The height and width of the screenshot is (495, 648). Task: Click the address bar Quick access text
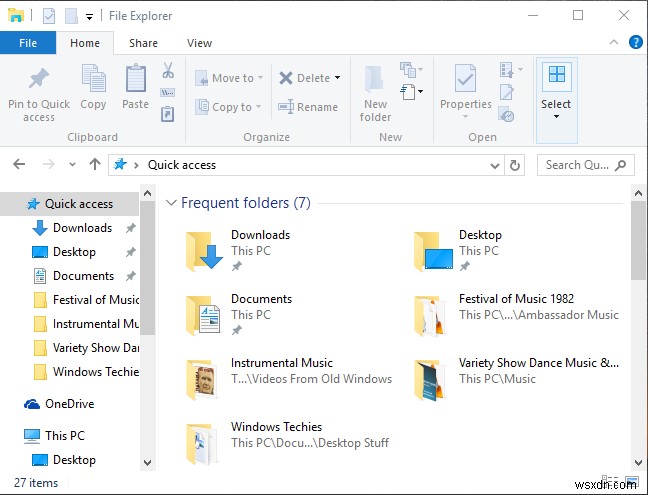(182, 165)
